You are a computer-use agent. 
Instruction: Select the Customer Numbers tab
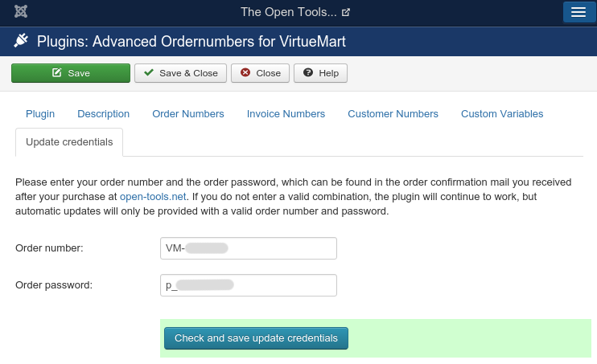coord(393,114)
